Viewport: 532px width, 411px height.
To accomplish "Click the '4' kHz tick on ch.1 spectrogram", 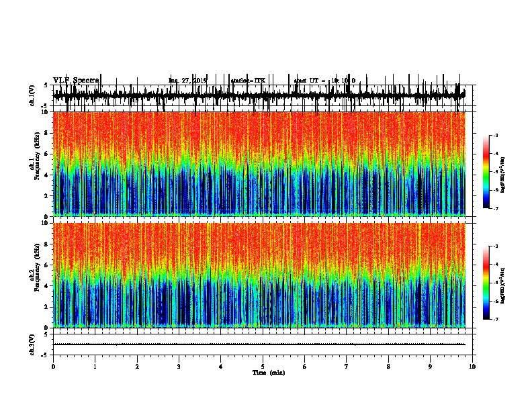I will [x=46, y=175].
